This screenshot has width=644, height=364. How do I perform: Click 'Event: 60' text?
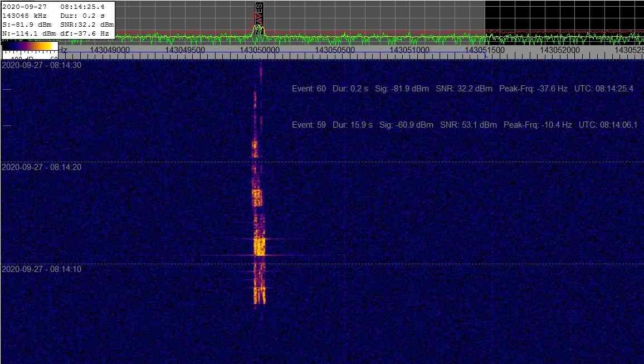point(309,89)
